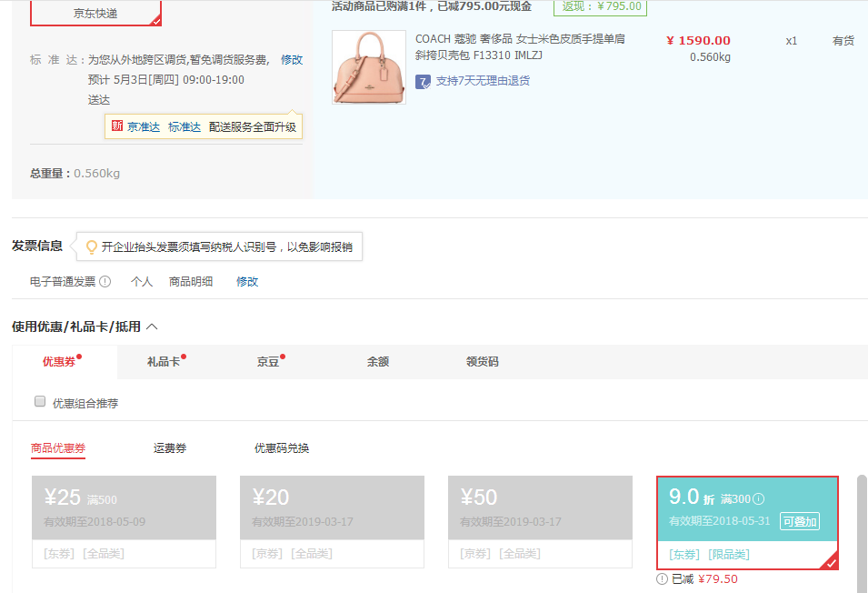Open the 标准达 link in the yellow tooltip
Image resolution: width=868 pixels, height=593 pixels.
pyautogui.click(x=185, y=127)
